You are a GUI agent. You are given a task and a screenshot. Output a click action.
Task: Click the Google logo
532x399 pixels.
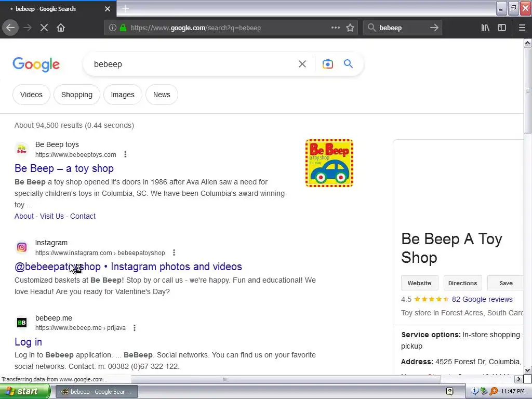(36, 64)
